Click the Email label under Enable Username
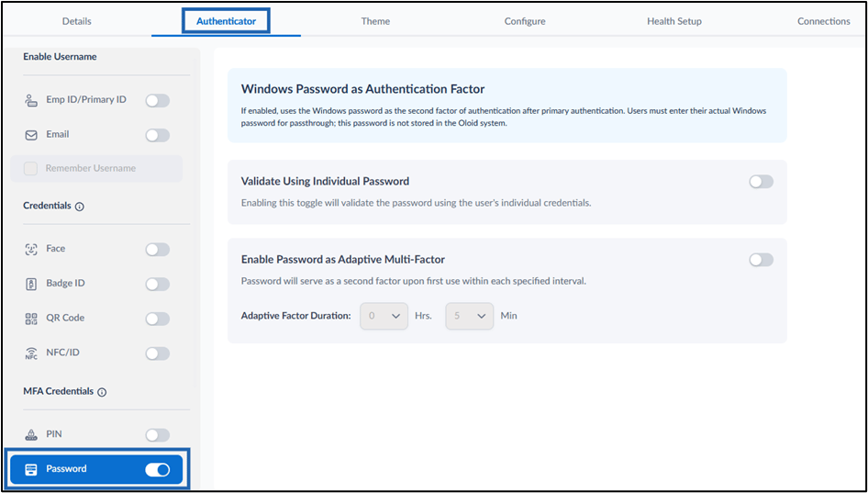The height and width of the screenshot is (493, 868). tap(58, 134)
